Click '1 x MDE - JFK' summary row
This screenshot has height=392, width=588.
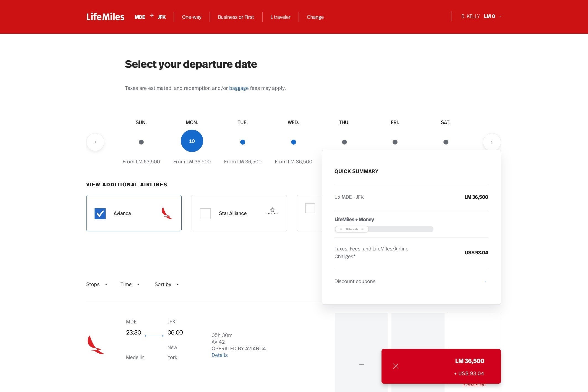point(411,197)
